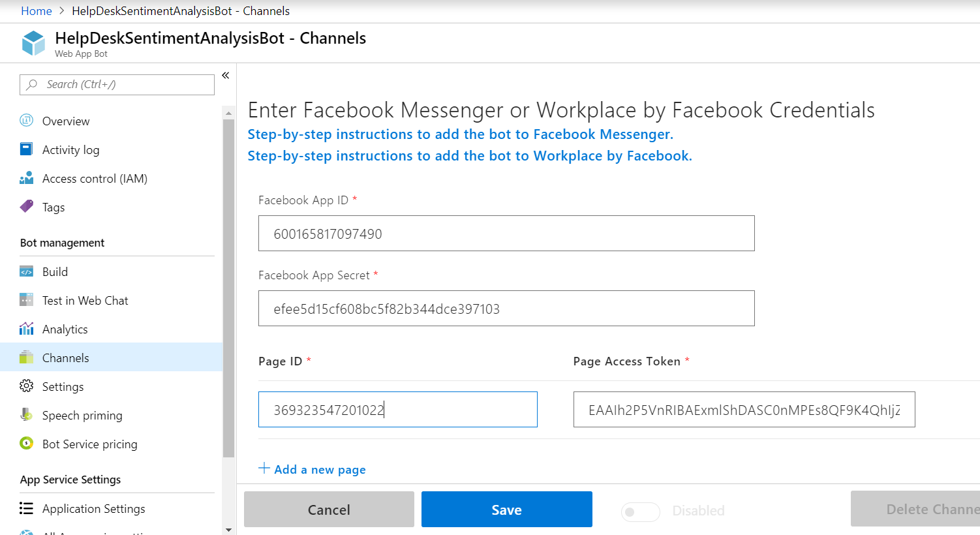Viewport: 980px width, 535px height.
Task: Click the Delete Channel button
Action: coord(915,509)
